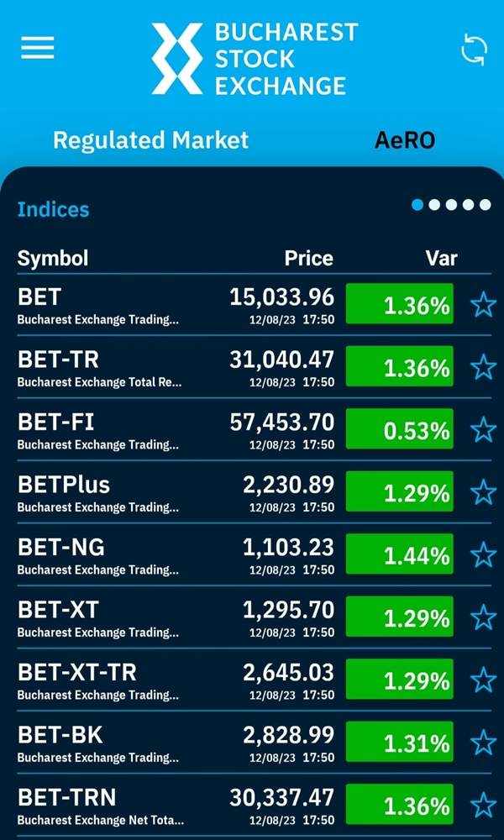Viewport: 504px width, 840px height.
Task: Tap the BET-NG 1.44% variation badge
Action: (x=400, y=554)
